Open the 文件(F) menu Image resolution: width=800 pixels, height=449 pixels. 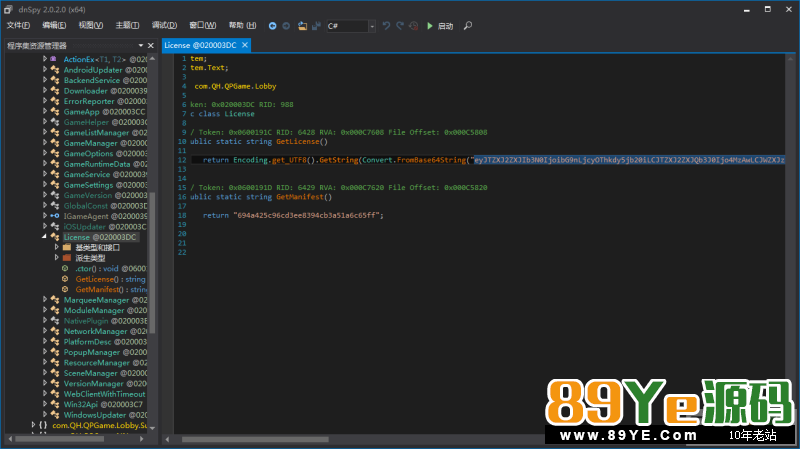18,26
